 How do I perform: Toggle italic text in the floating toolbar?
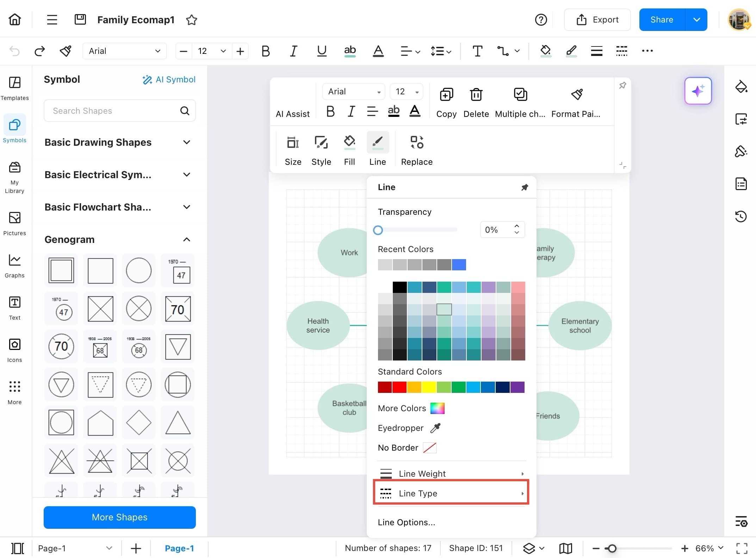point(351,112)
